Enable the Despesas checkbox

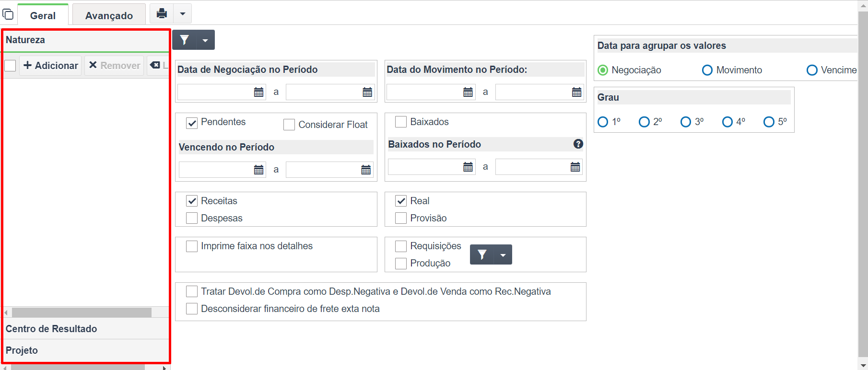(x=192, y=218)
